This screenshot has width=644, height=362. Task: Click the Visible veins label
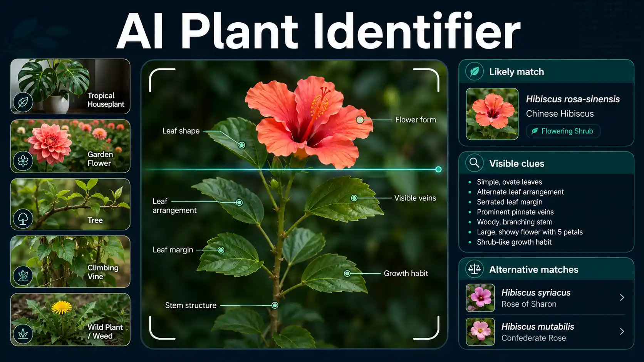click(x=415, y=198)
